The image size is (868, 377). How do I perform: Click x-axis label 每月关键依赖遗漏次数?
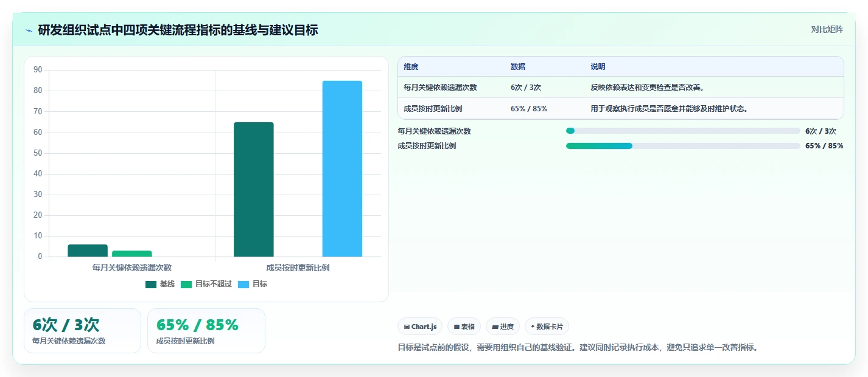[132, 268]
